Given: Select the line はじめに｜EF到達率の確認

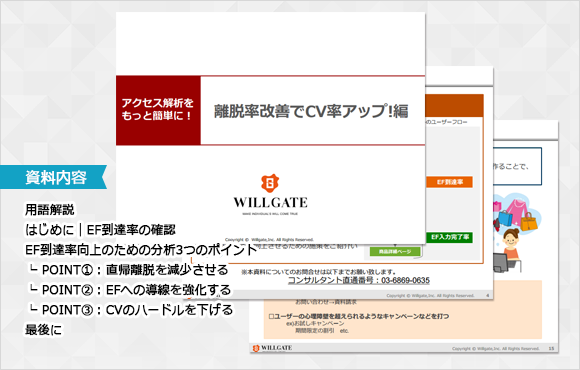Looking at the screenshot, I should point(100,230).
